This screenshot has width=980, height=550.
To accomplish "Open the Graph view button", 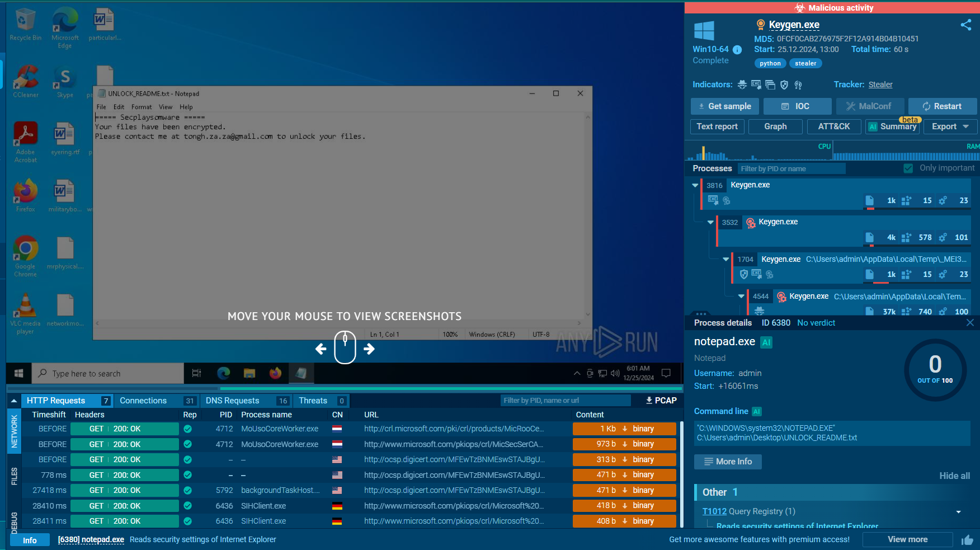I will click(x=775, y=126).
